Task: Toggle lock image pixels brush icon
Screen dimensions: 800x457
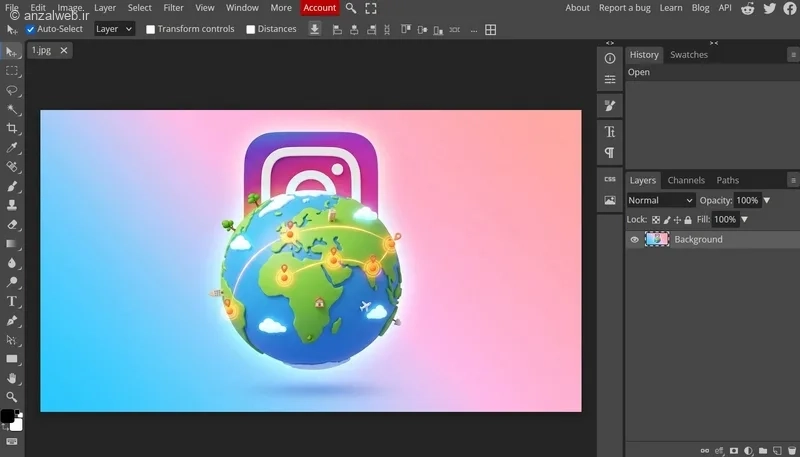Action: click(x=667, y=220)
